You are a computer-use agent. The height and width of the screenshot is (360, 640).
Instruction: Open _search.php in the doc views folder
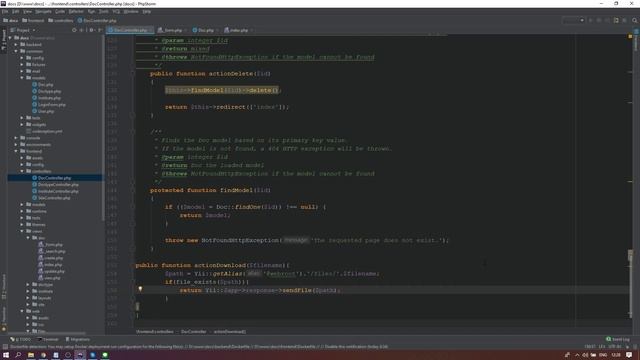tap(51, 251)
